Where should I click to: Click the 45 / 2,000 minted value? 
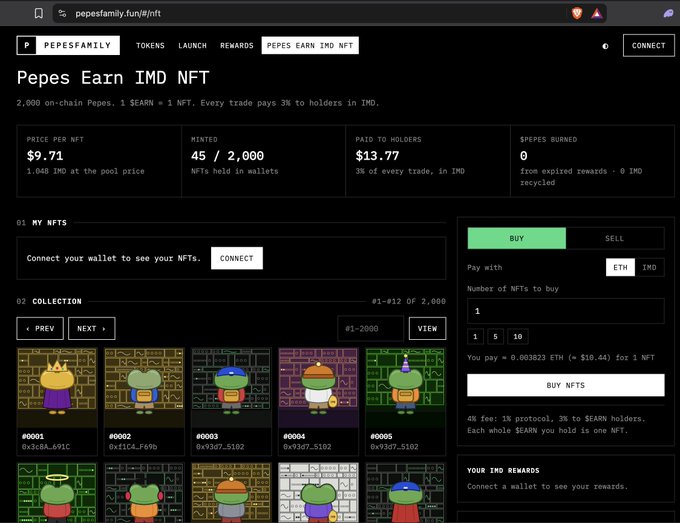pos(227,156)
